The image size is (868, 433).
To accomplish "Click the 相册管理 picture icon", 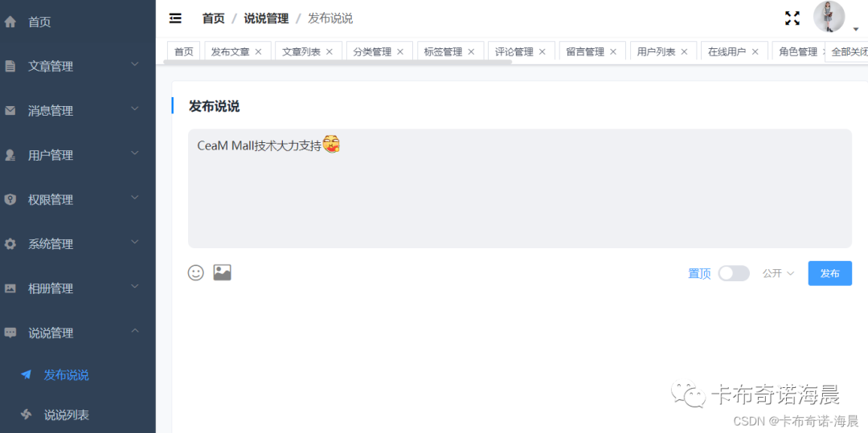I will (10, 288).
